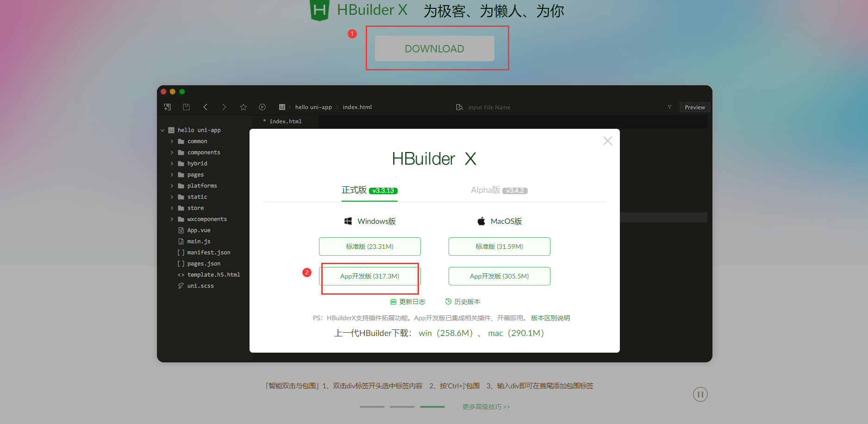Click the toggle sidebar icon in toolbar

click(168, 107)
